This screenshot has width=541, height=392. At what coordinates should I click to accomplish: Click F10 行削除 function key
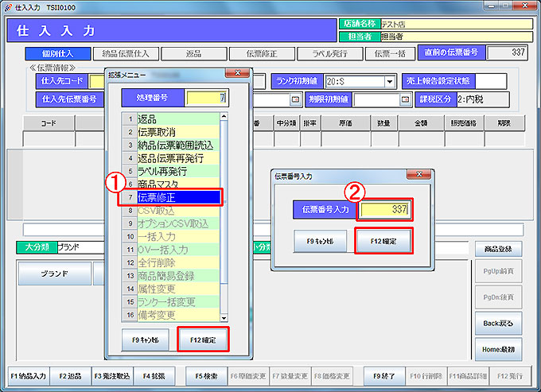pyautogui.click(x=426, y=376)
